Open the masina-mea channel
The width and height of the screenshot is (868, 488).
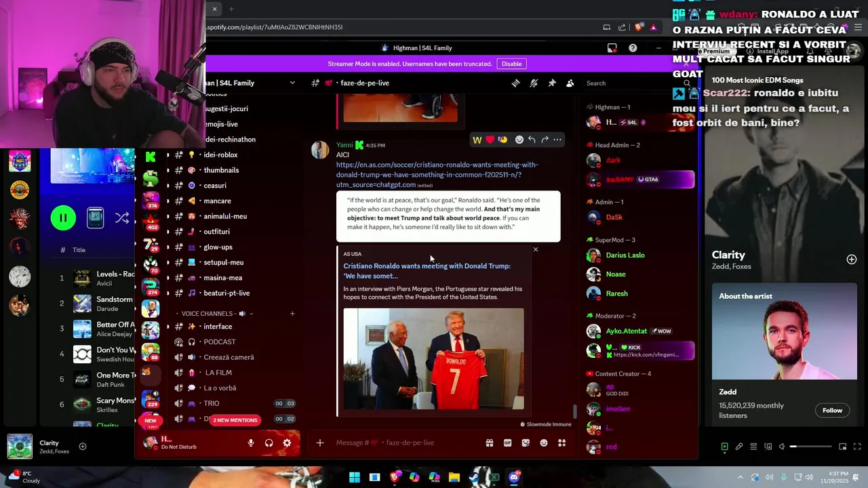(222, 278)
